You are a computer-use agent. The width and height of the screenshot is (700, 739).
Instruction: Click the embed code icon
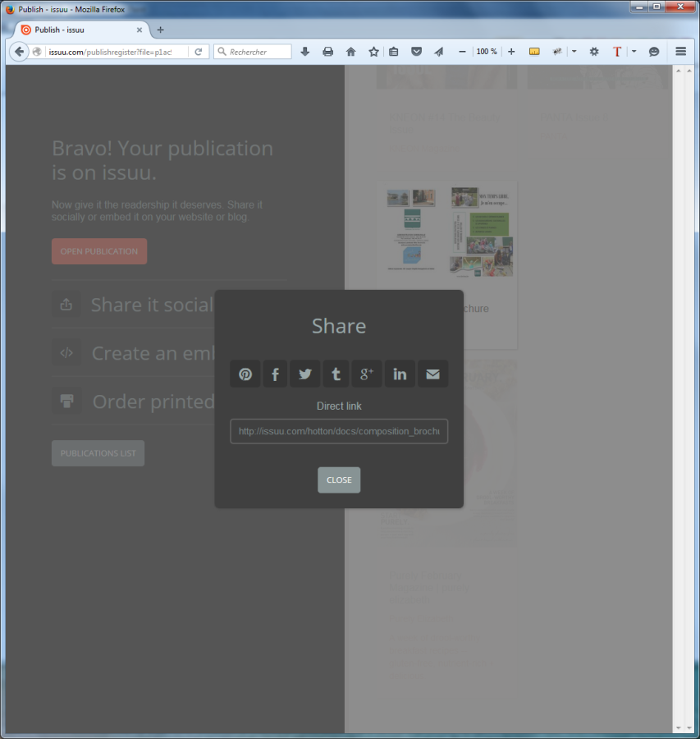point(66,352)
